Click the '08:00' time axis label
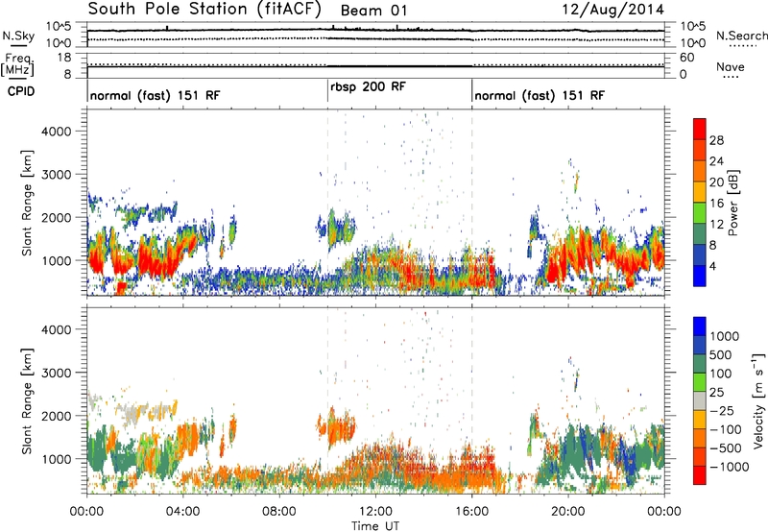The height and width of the screenshot is (532, 768). click(x=279, y=512)
